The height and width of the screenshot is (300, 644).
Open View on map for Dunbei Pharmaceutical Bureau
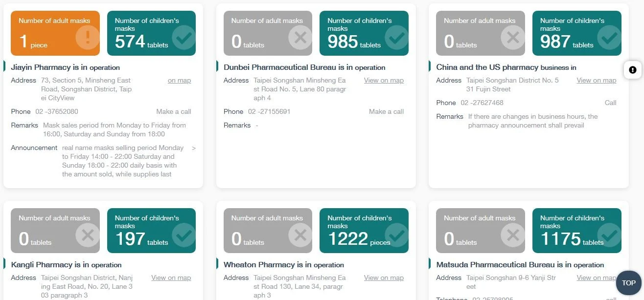point(384,81)
